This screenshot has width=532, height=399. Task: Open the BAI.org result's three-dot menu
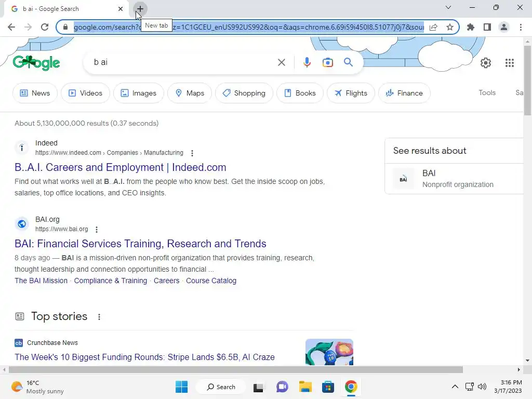[x=97, y=229]
